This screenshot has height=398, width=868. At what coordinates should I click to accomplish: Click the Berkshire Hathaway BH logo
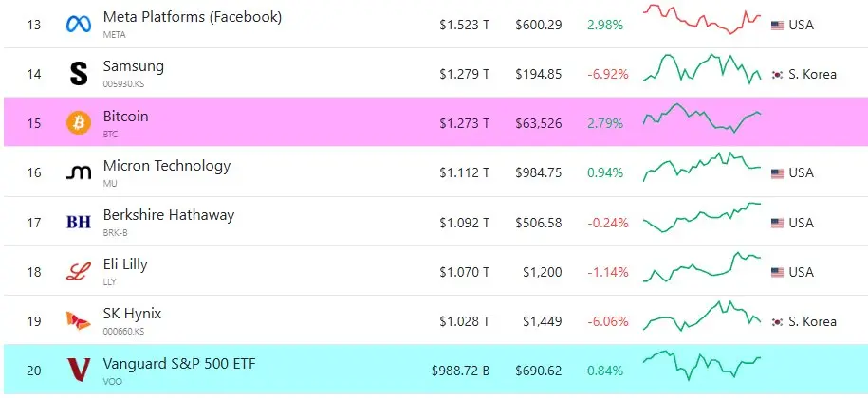[79, 222]
